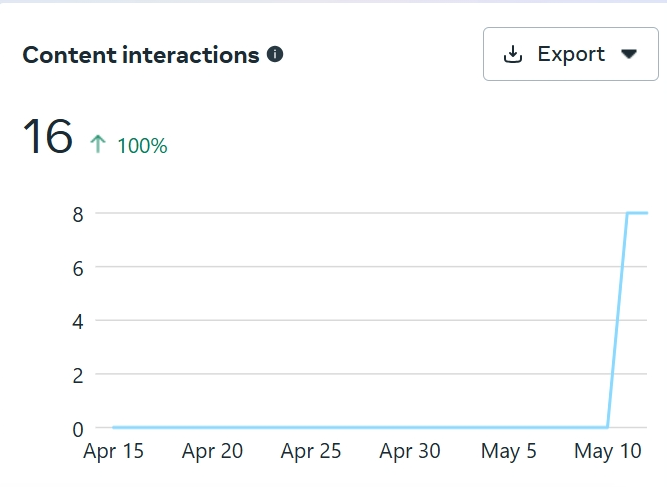This screenshot has width=667, height=487.
Task: Click the download icon in Export button
Action: pos(513,54)
